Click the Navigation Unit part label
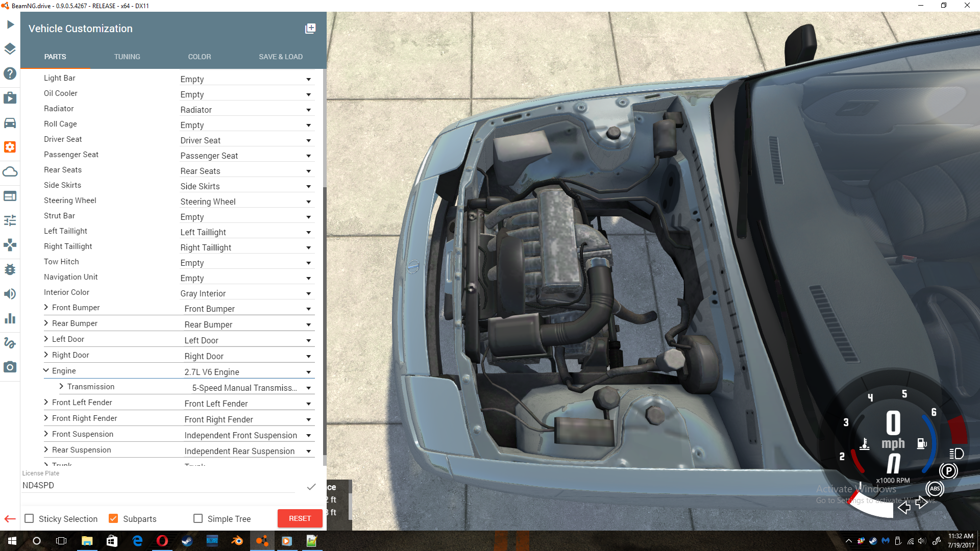980x551 pixels. click(70, 277)
